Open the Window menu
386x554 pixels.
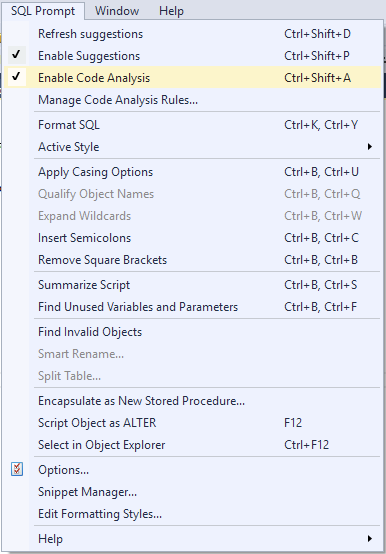pos(117,11)
